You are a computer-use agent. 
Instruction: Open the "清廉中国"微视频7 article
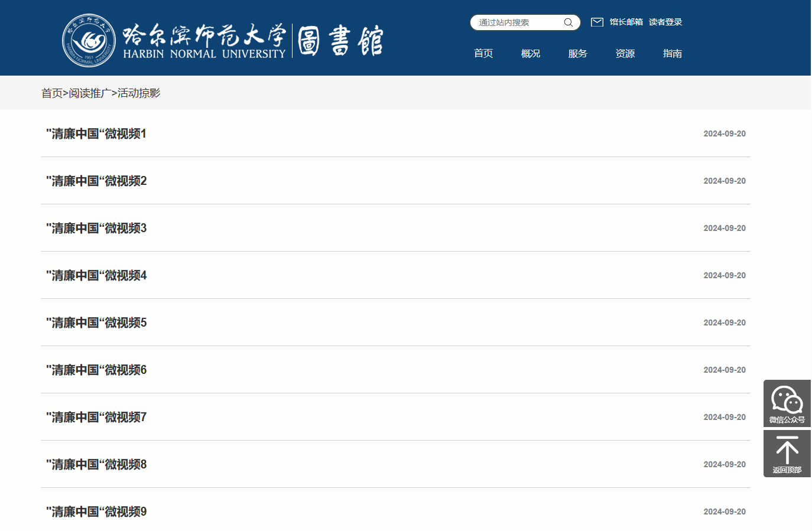pos(96,418)
